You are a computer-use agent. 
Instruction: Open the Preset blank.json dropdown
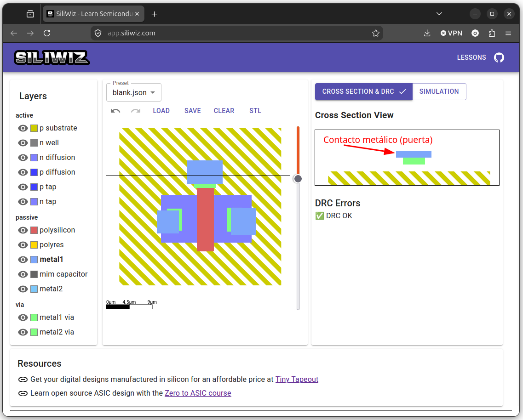tap(134, 92)
